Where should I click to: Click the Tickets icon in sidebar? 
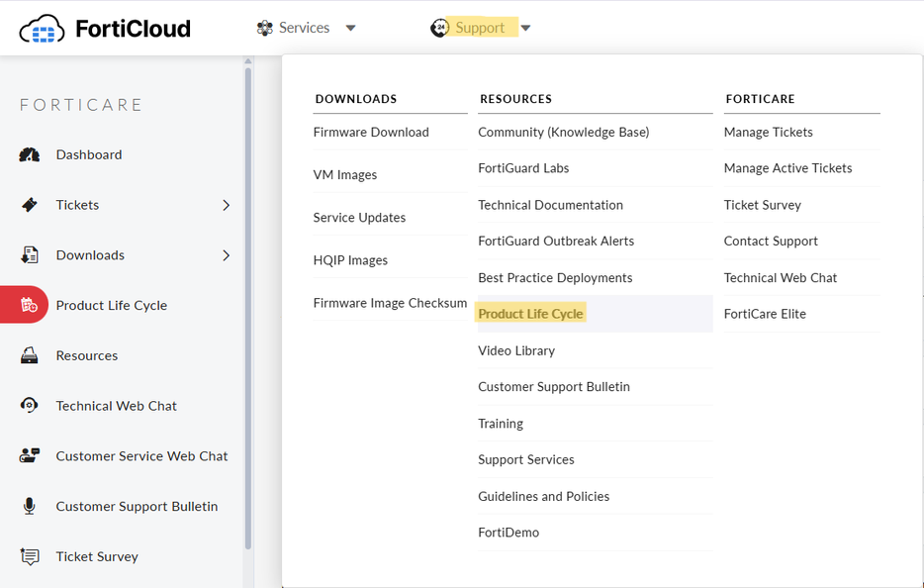tap(30, 205)
